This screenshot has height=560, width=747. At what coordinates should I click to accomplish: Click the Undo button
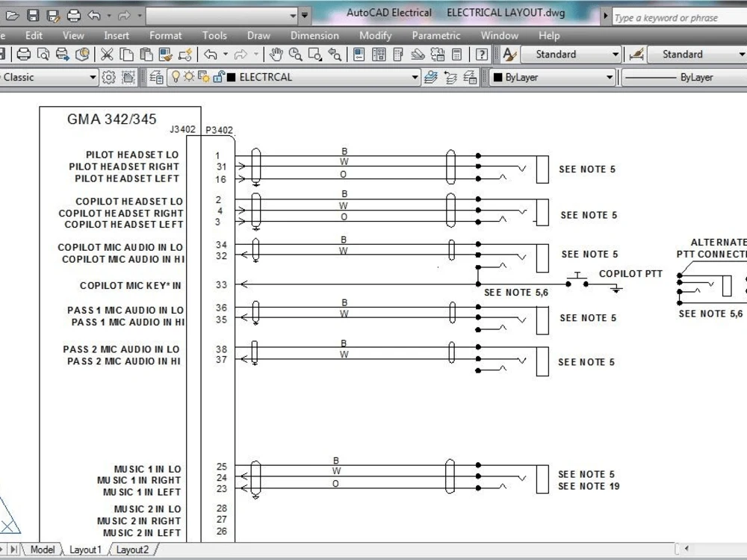pos(209,54)
